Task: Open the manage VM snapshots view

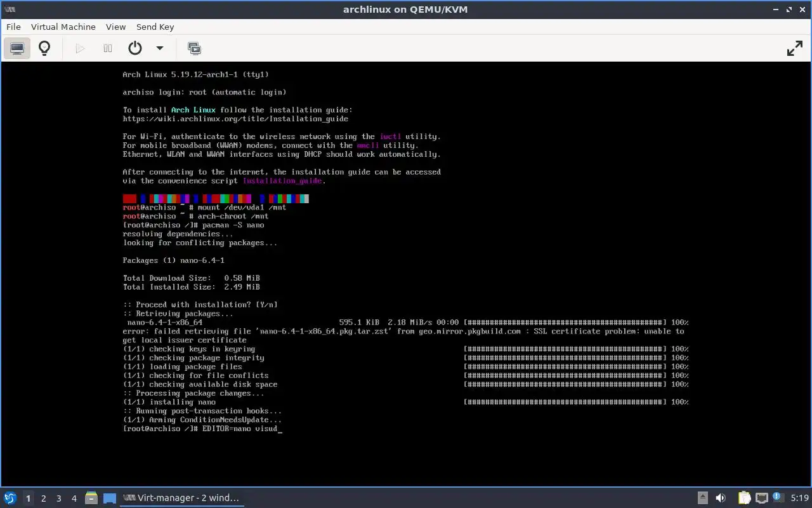Action: (x=195, y=48)
